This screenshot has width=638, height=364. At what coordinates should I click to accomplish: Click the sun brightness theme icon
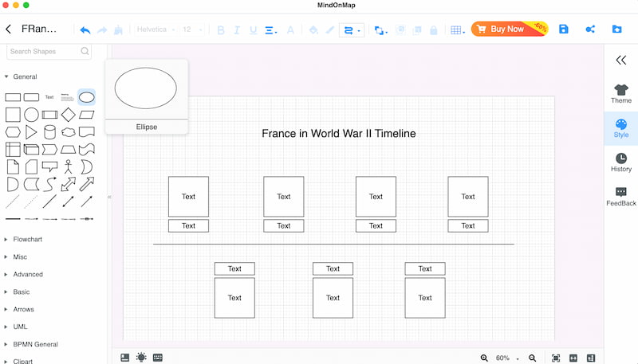pyautogui.click(x=141, y=358)
